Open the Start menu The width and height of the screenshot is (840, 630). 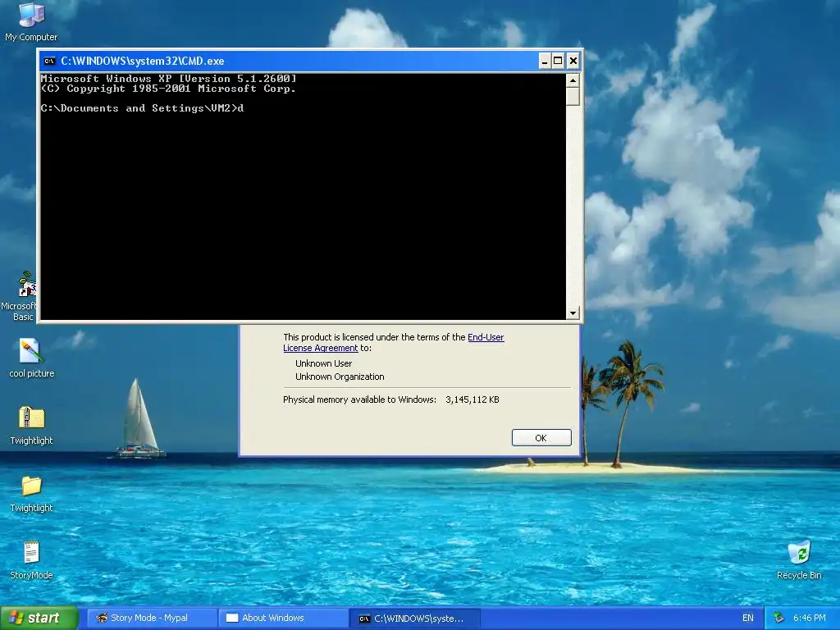click(x=39, y=618)
